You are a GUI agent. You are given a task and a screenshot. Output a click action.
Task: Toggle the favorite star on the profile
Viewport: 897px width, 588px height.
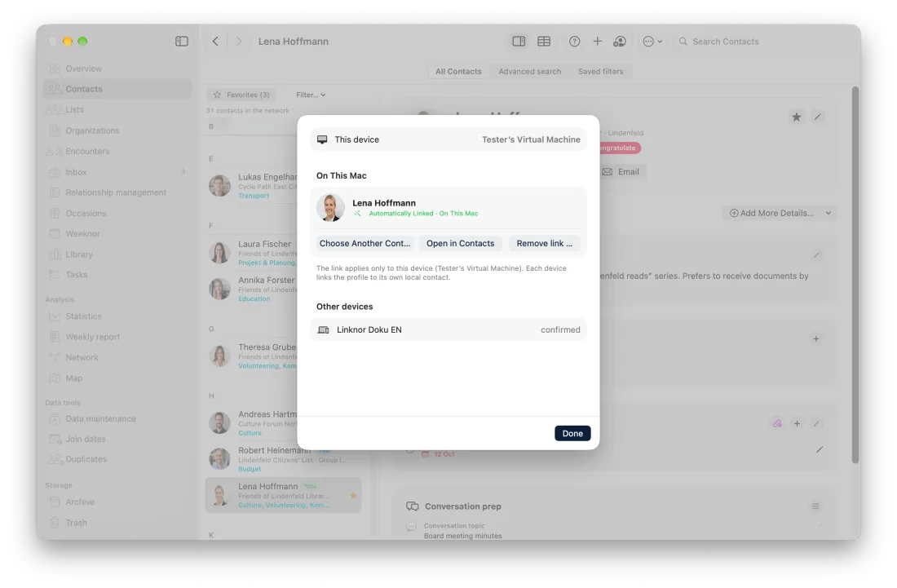[797, 117]
